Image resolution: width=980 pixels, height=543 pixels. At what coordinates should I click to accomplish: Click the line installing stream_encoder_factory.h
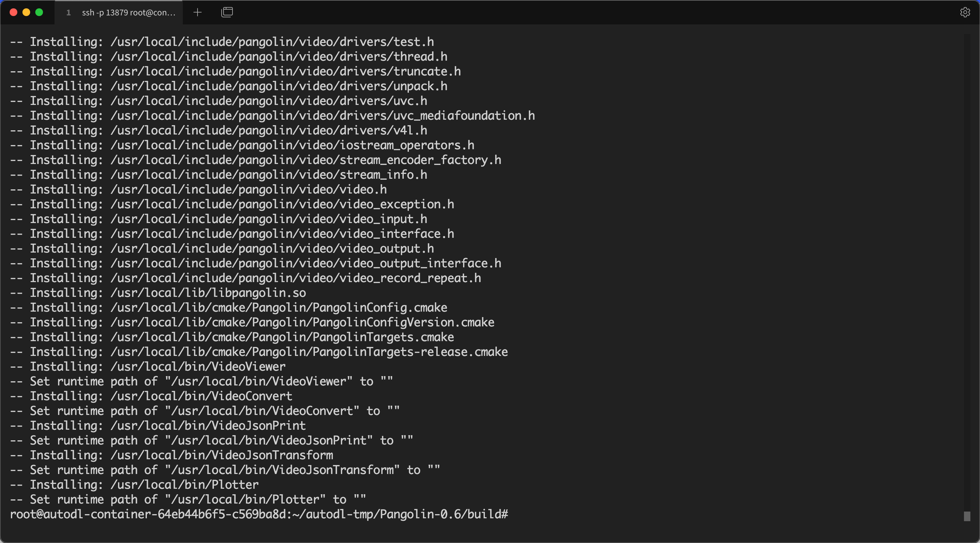256,160
